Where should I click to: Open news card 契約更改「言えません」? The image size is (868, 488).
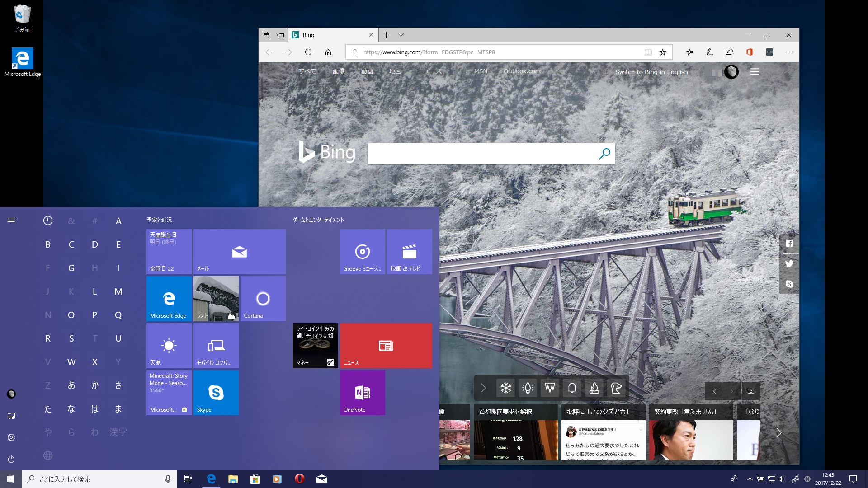[691, 432]
